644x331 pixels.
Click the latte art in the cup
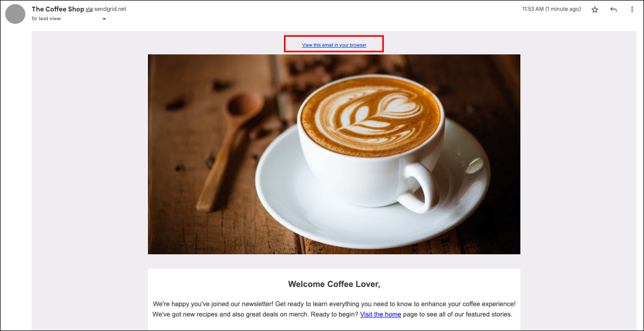click(x=370, y=111)
